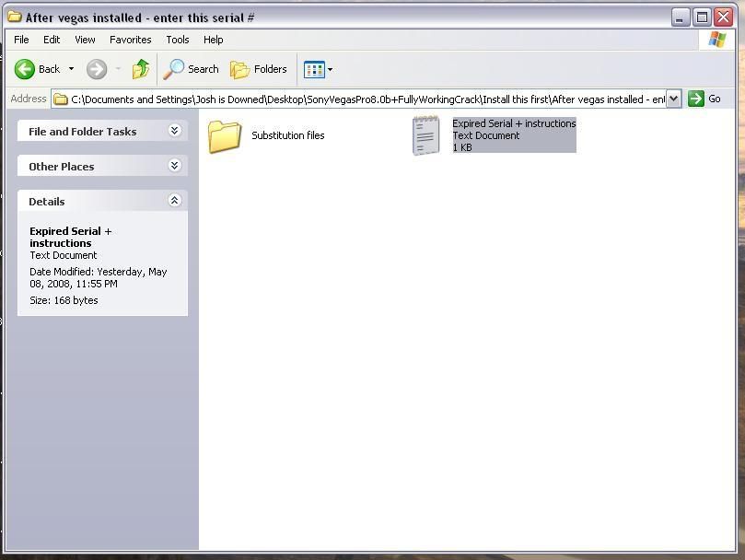Click the Expired Serial + instructions file name
This screenshot has width=745, height=560.
pos(514,123)
